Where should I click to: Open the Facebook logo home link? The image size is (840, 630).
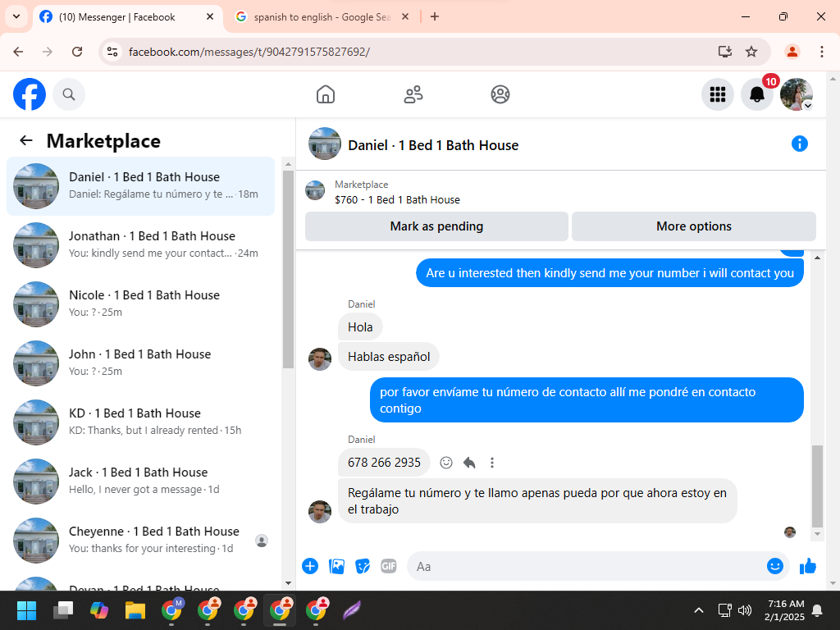(30, 94)
